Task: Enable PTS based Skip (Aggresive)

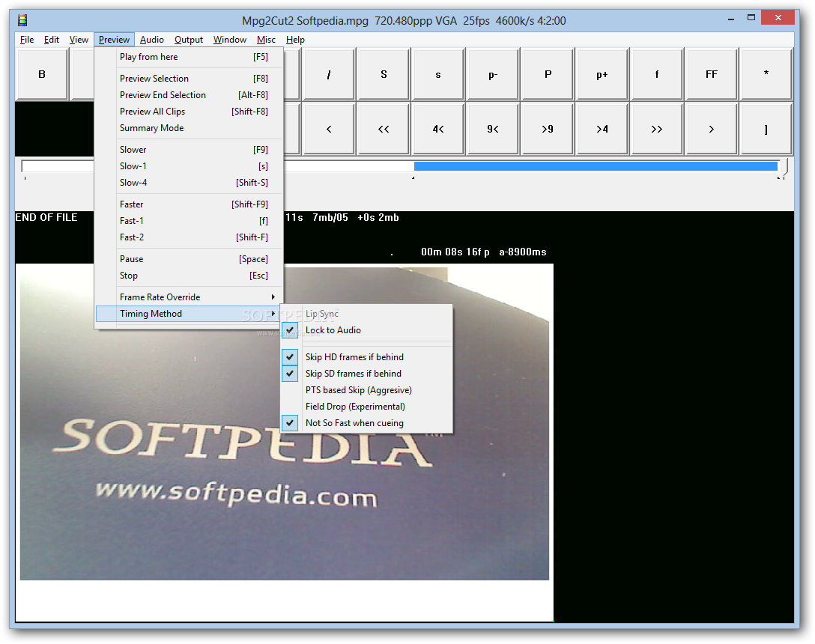Action: click(366, 390)
